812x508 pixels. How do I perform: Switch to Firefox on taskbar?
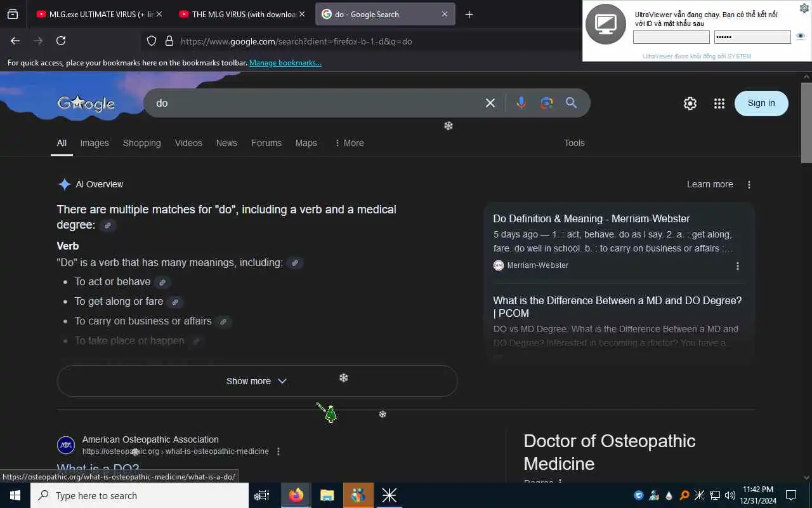coord(296,495)
